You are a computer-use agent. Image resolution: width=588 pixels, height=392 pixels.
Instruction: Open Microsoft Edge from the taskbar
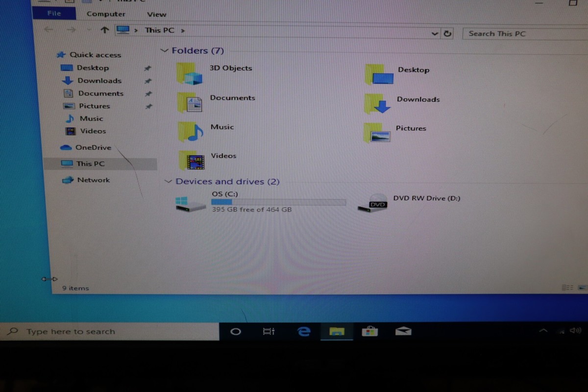point(304,332)
